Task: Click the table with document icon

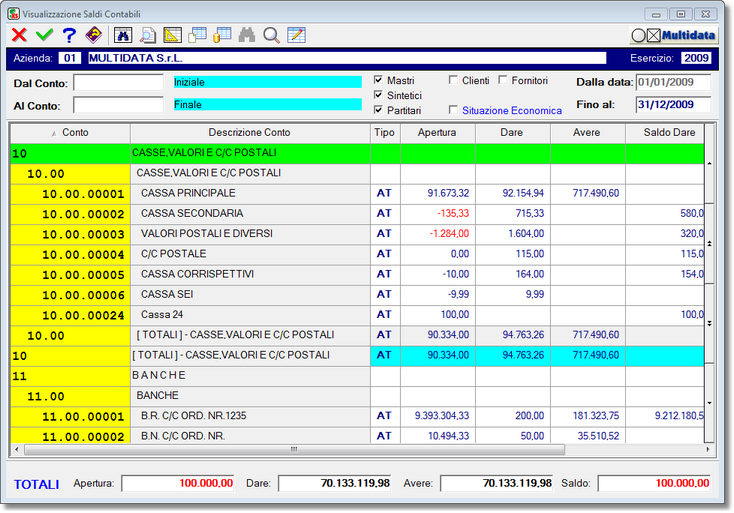Action: tap(197, 35)
